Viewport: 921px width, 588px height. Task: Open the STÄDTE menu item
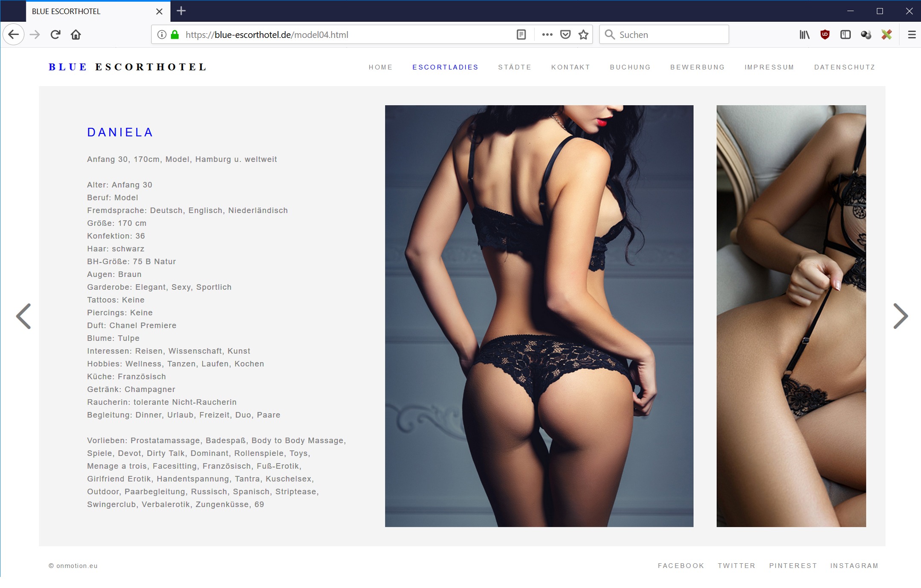[515, 67]
